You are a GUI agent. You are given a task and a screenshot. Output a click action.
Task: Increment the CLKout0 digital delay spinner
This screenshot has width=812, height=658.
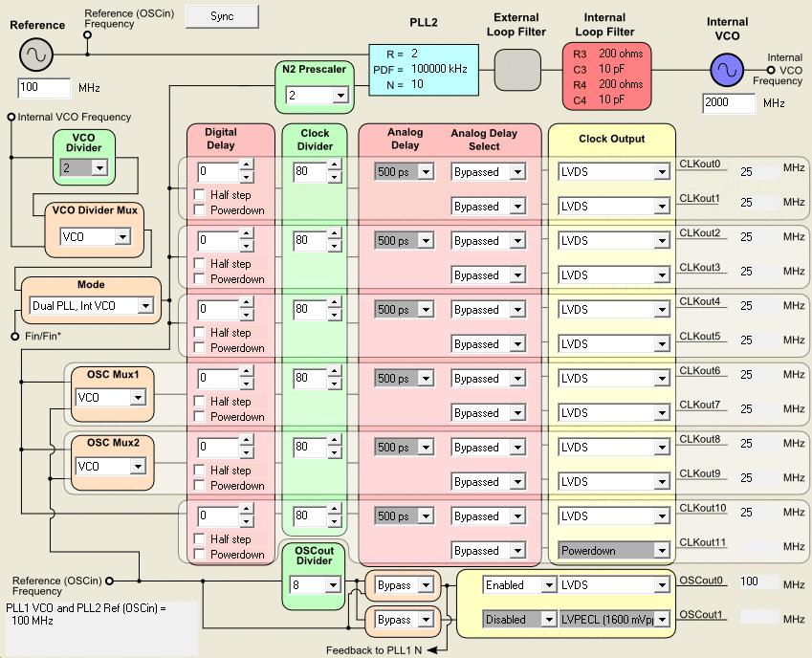(x=246, y=167)
